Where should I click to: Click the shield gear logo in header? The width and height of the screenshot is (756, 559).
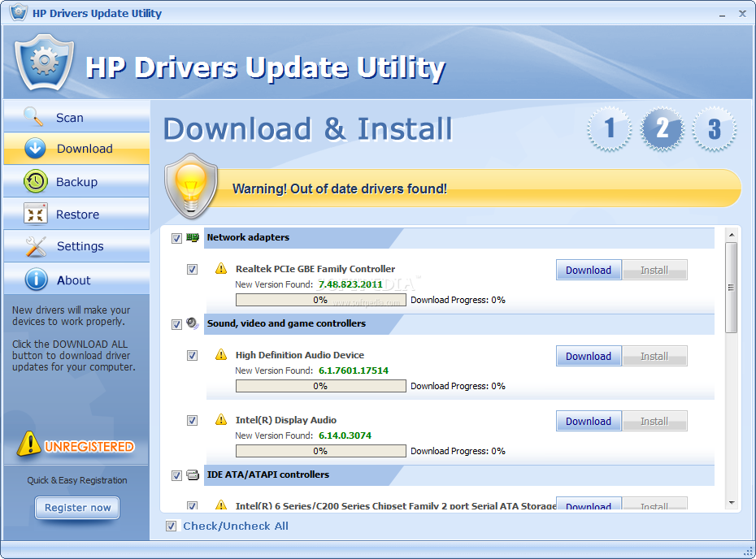coord(45,63)
